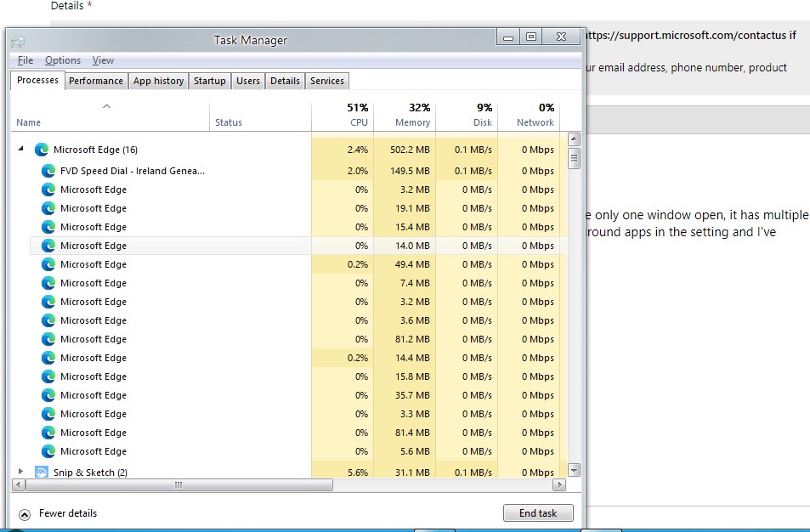Viewport: 810px width, 532px height.
Task: Switch to the App history tab
Action: pos(159,81)
